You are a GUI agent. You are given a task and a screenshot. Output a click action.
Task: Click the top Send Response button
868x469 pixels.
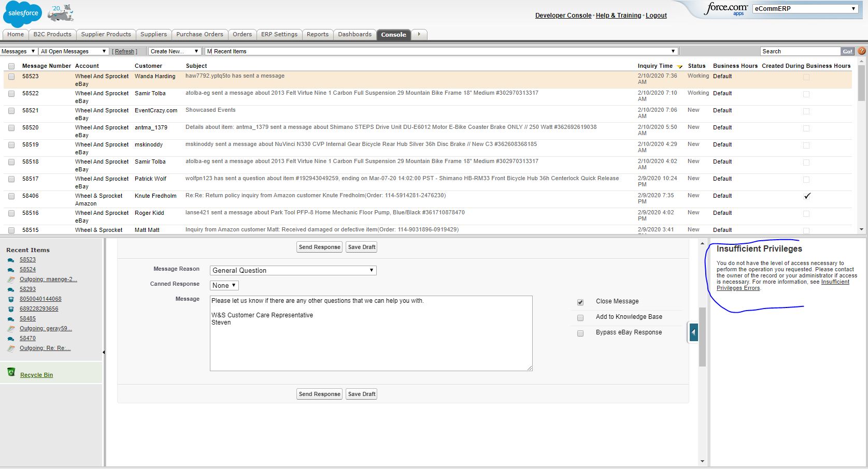click(320, 247)
